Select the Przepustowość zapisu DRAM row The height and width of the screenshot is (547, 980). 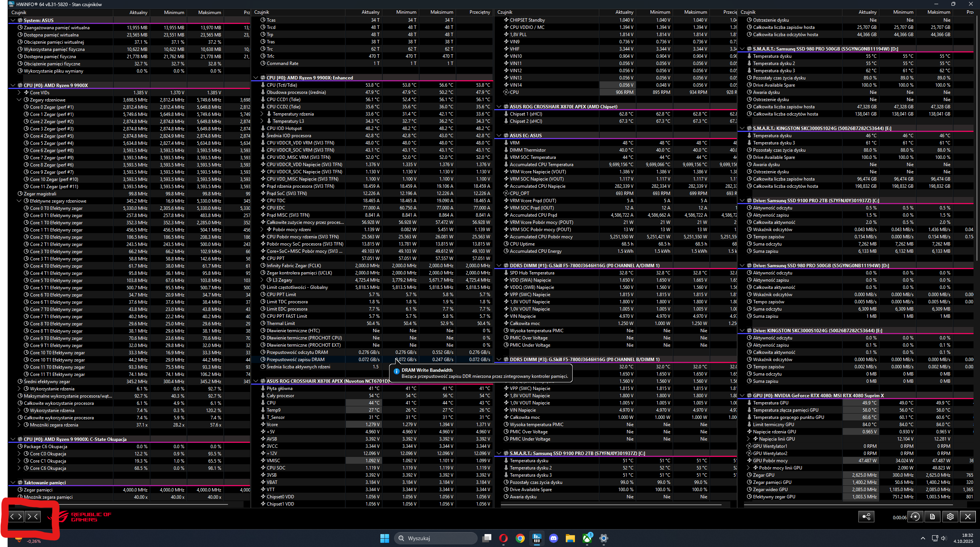(295, 359)
